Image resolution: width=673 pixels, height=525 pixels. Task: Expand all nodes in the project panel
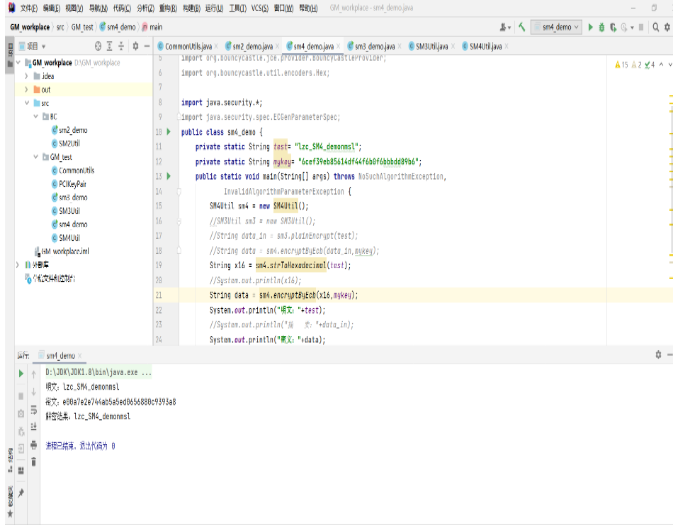click(109, 46)
